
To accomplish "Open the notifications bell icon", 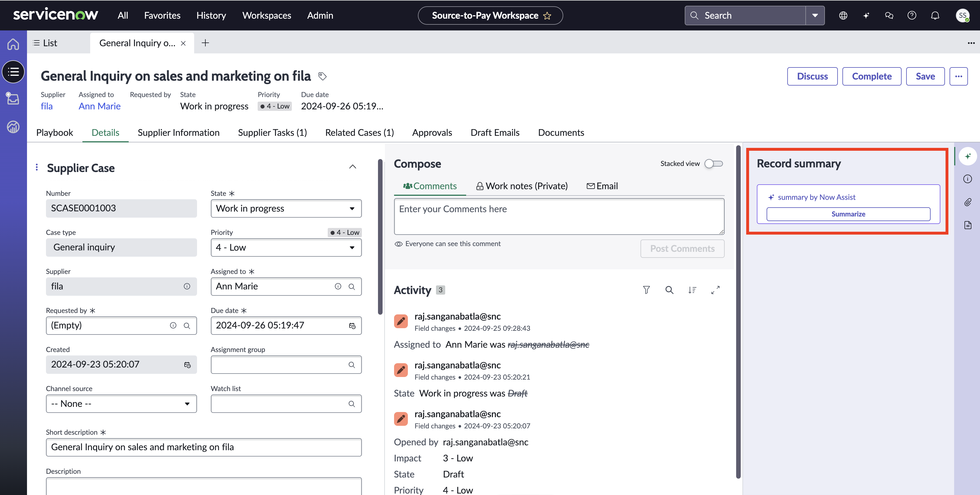I will coord(935,16).
